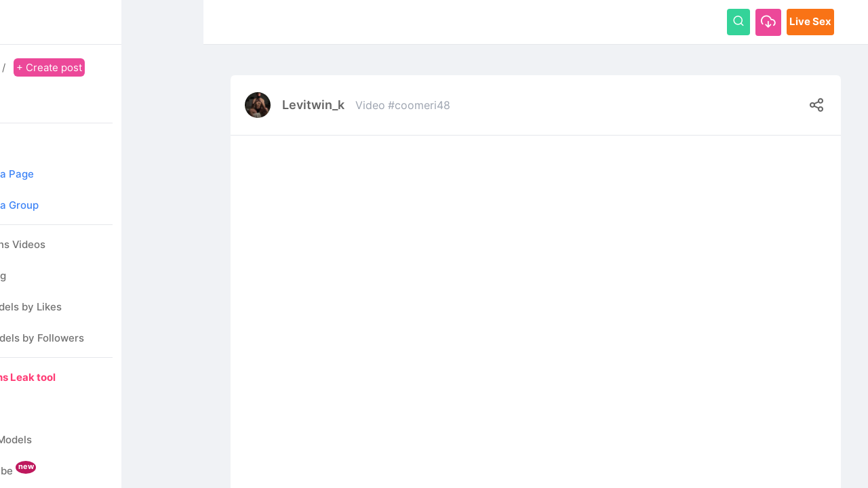The image size is (868, 488).
Task: Follow the #coomeri48 hashtag link
Action: pyautogui.click(x=419, y=106)
